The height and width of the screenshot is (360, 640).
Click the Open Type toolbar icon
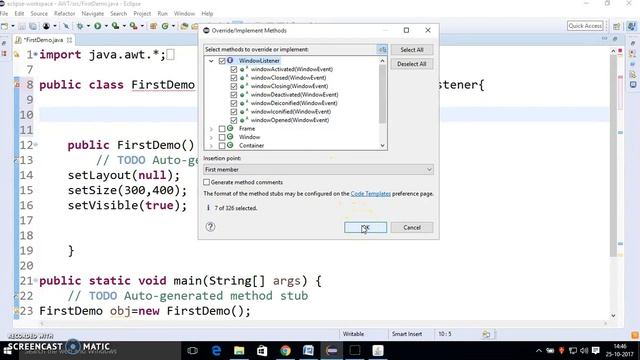click(184, 26)
